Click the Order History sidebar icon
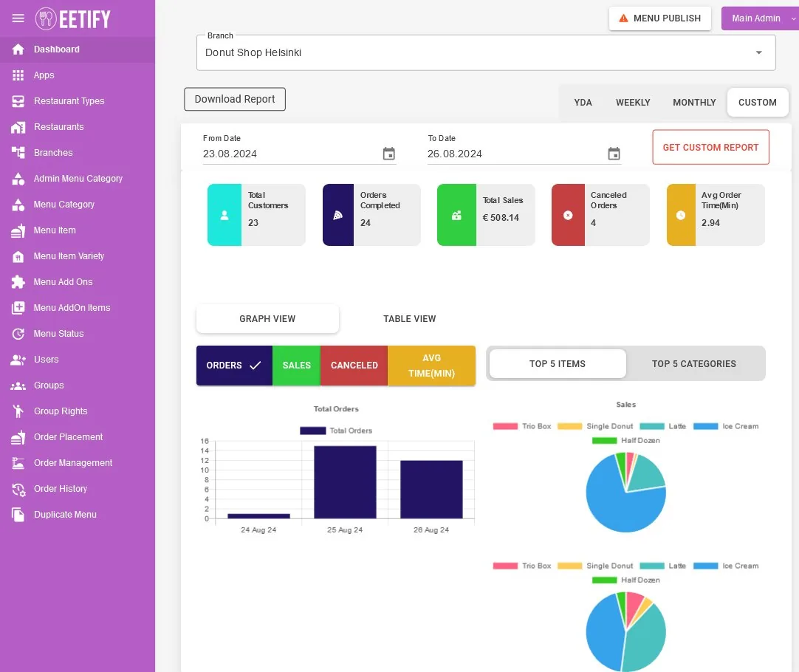Viewport: 799px width, 672px height. 18,489
